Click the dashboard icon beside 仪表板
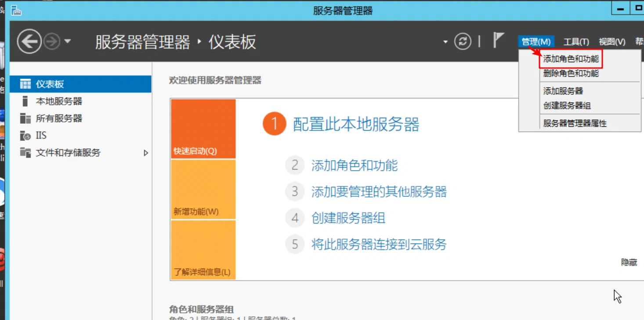Viewport: 644px width, 320px height. click(25, 84)
